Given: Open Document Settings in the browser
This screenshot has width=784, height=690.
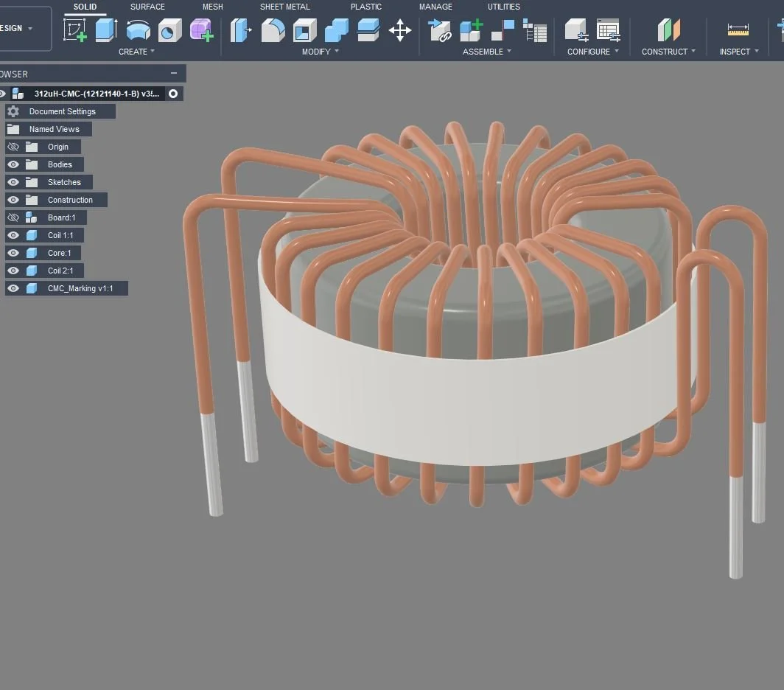Looking at the screenshot, I should (62, 111).
